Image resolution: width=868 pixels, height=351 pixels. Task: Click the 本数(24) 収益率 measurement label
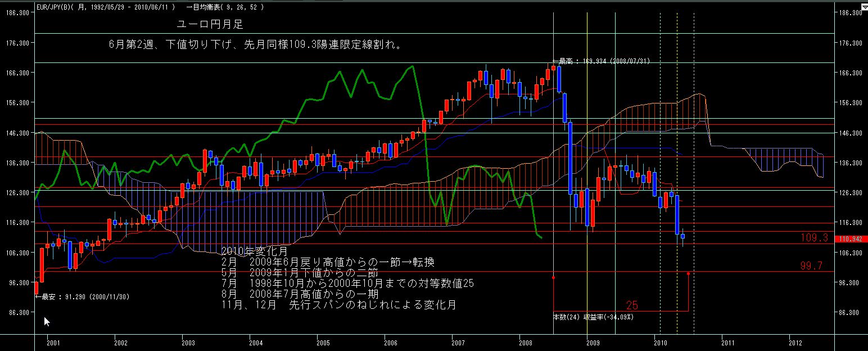(x=594, y=317)
